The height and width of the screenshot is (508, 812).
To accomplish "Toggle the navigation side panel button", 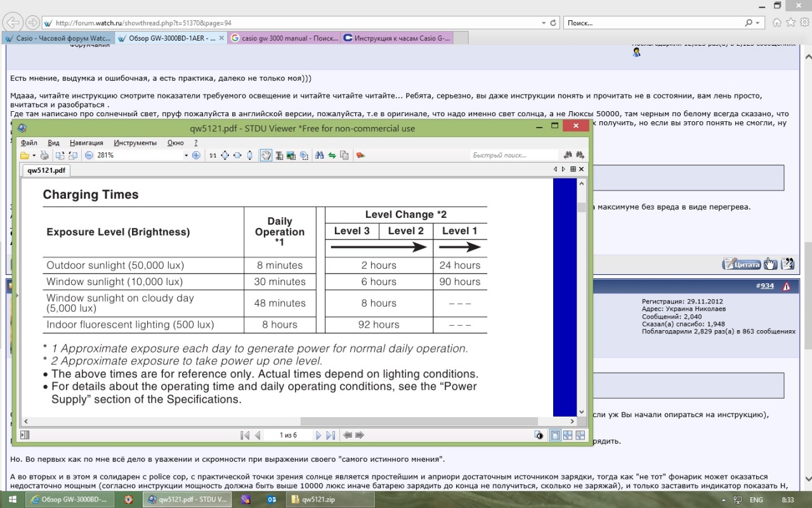I will point(25,435).
